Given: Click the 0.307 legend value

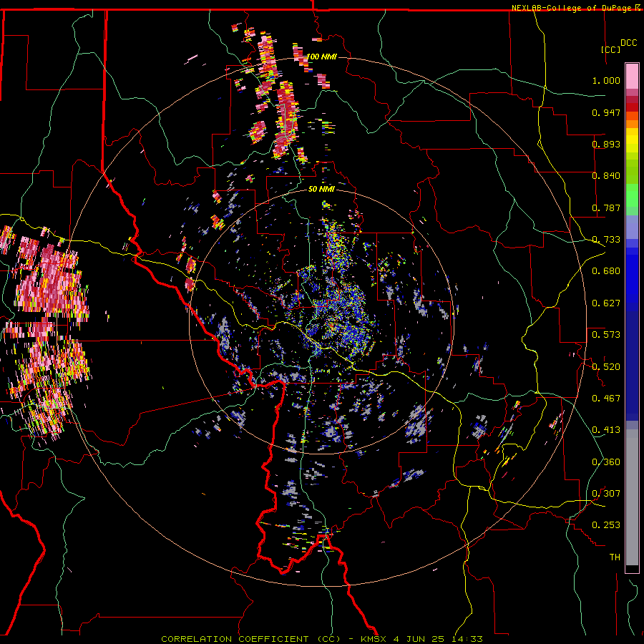Looking at the screenshot, I should (606, 493).
